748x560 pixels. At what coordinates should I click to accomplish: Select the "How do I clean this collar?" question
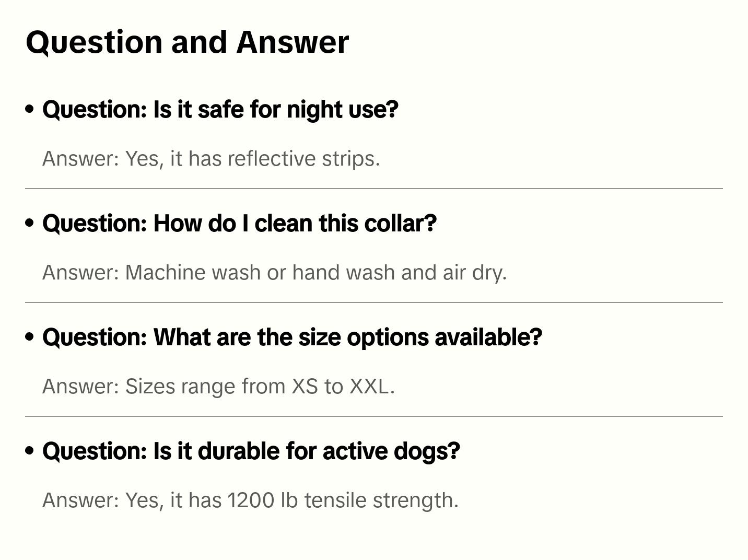[239, 223]
